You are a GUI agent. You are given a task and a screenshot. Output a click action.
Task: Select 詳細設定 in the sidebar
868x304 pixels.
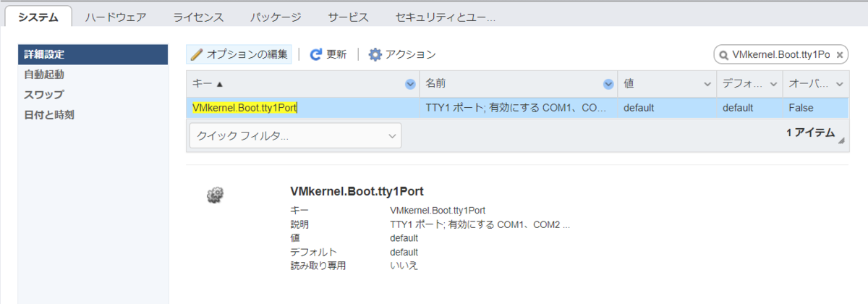(x=93, y=54)
